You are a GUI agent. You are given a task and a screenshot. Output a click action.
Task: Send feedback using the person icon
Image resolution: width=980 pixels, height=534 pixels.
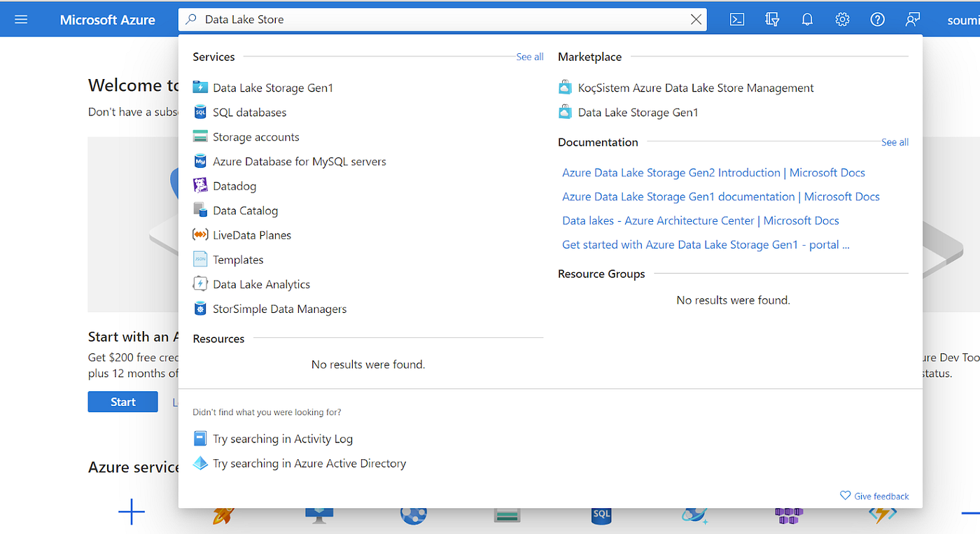pos(912,19)
